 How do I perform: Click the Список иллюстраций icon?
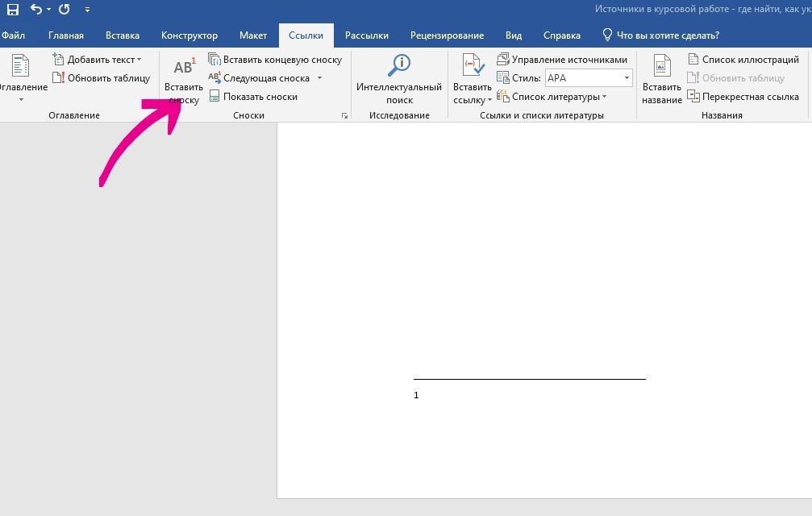click(693, 59)
